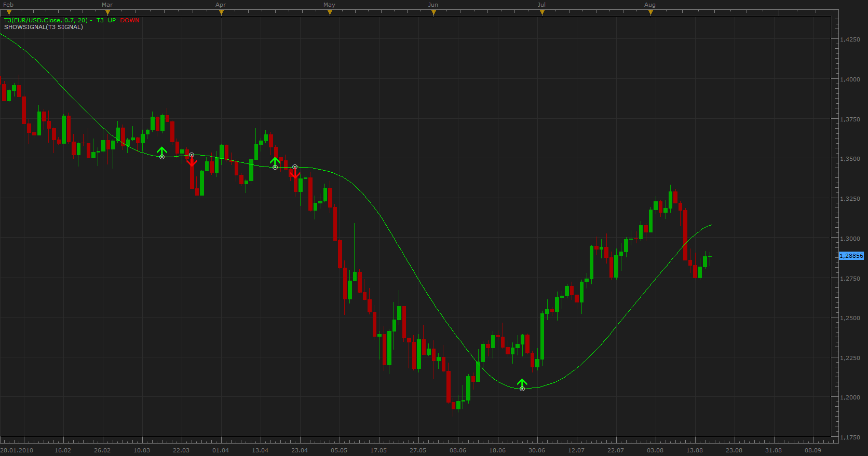Viewport: 868px width, 456px height.
Task: Click the 08.09 date axis label
Action: pos(813,450)
